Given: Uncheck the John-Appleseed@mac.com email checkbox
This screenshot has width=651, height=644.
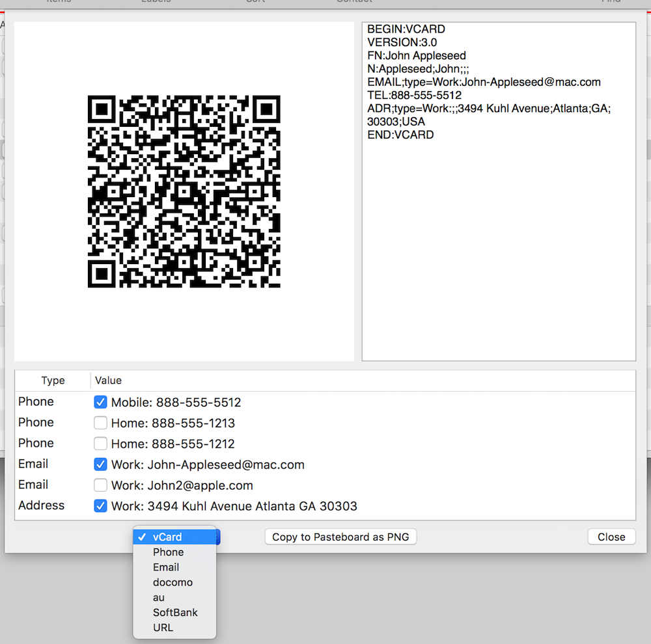Looking at the screenshot, I should pos(100,464).
